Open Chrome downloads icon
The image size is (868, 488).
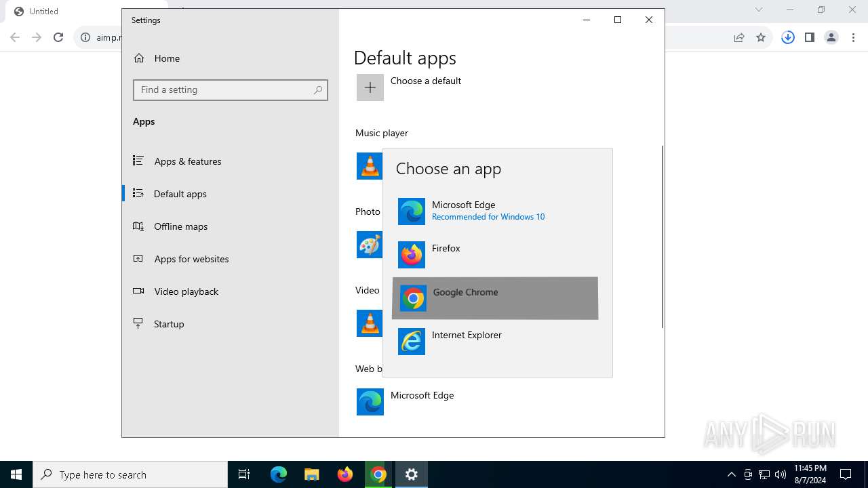[x=788, y=38]
